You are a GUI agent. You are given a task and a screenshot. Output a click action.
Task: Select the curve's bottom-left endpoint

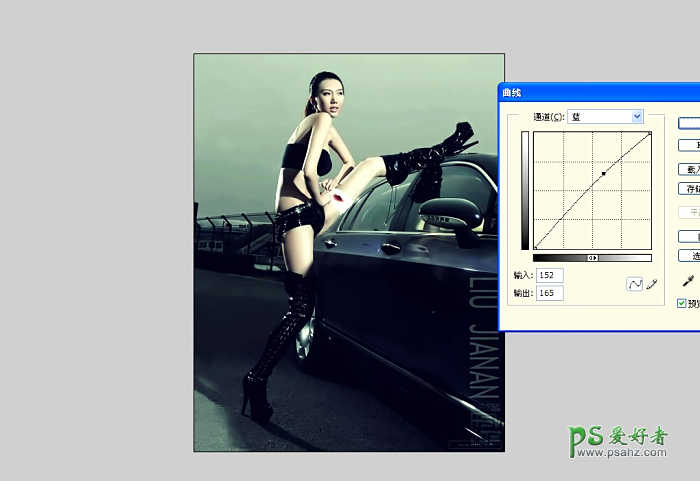click(x=535, y=247)
